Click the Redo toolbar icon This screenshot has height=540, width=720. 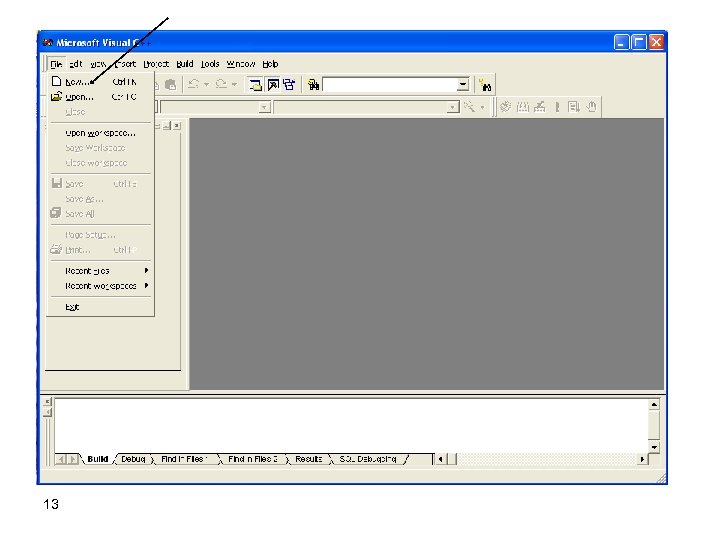[x=221, y=84]
